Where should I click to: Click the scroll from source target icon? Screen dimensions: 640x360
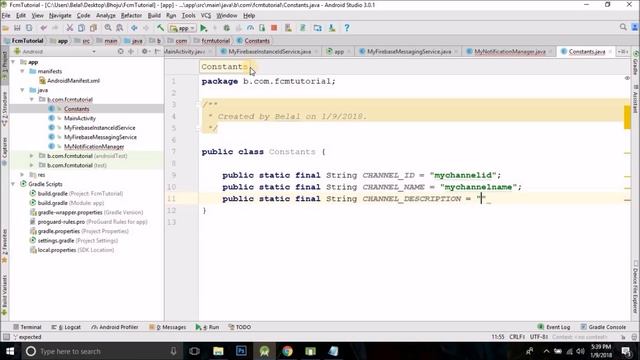(x=120, y=51)
